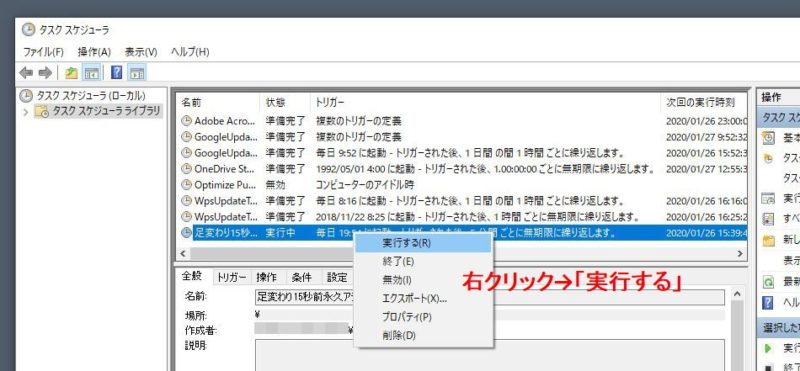Open the 操作(A) menu

[x=94, y=52]
